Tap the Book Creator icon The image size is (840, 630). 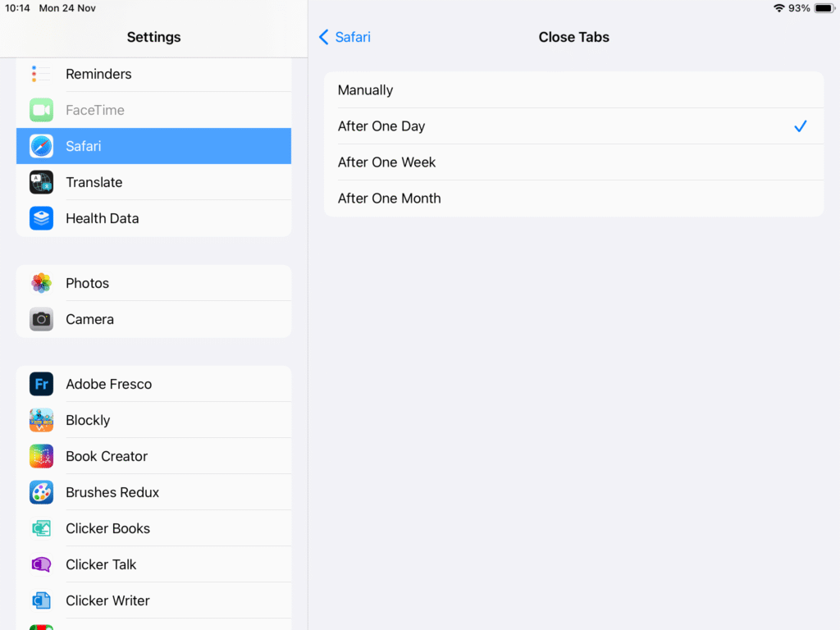click(41, 456)
